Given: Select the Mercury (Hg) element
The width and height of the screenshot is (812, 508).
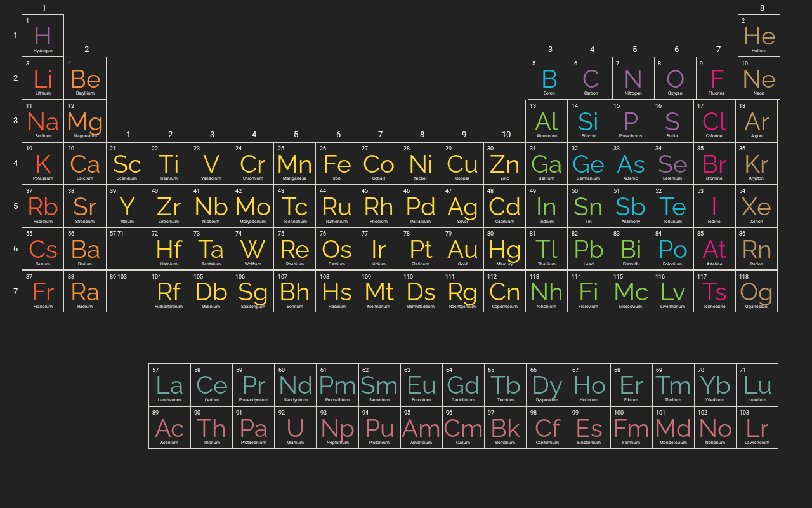Looking at the screenshot, I should point(504,249).
